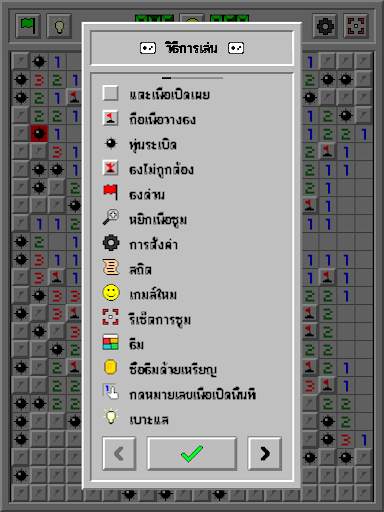This screenshot has width=384, height=512.
Task: Click the gear icon in the help list
Action: (x=110, y=243)
